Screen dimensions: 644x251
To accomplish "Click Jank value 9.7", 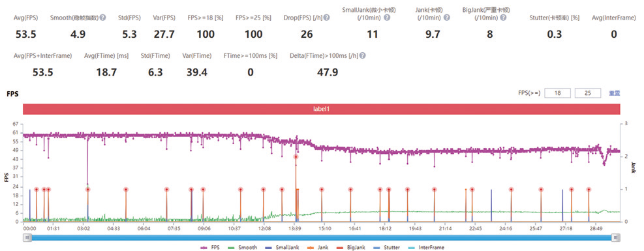I will tap(433, 35).
